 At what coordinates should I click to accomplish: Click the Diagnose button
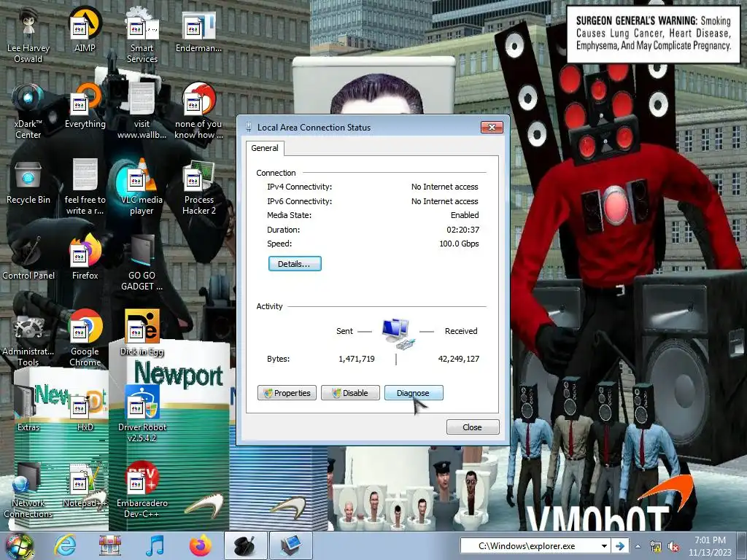pyautogui.click(x=414, y=393)
